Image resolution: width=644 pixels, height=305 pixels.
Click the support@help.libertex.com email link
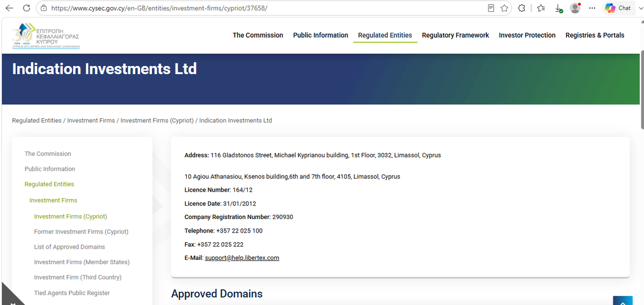(242, 258)
